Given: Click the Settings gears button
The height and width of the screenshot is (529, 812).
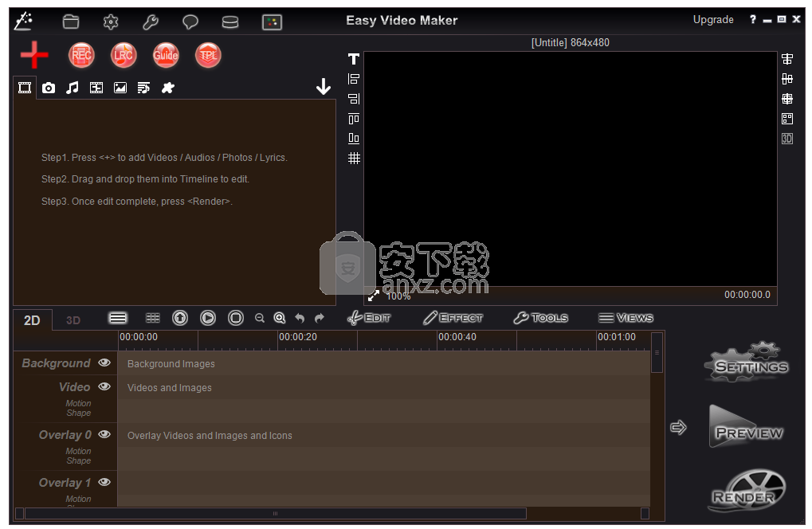Looking at the screenshot, I should (747, 362).
